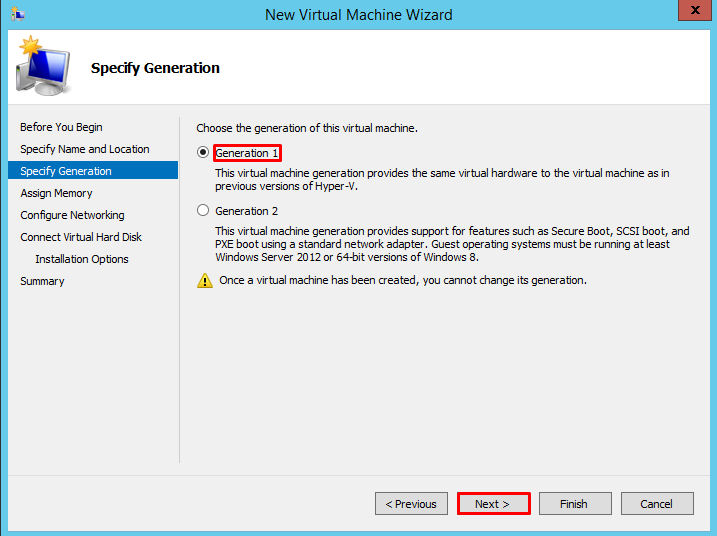Click the yellow warning triangle icon

point(205,280)
